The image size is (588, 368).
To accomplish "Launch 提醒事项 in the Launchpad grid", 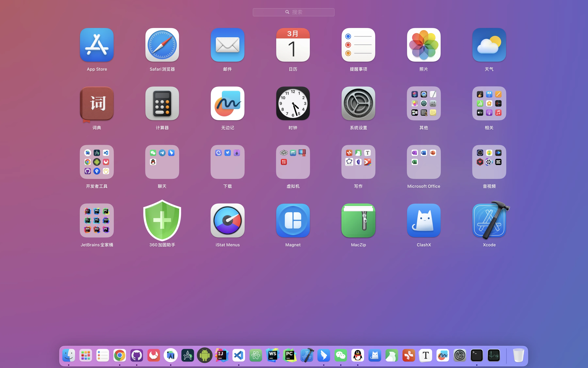I will (x=358, y=45).
